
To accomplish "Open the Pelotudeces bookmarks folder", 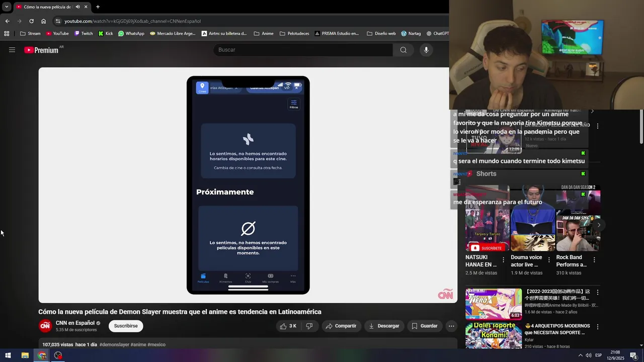I will (294, 34).
